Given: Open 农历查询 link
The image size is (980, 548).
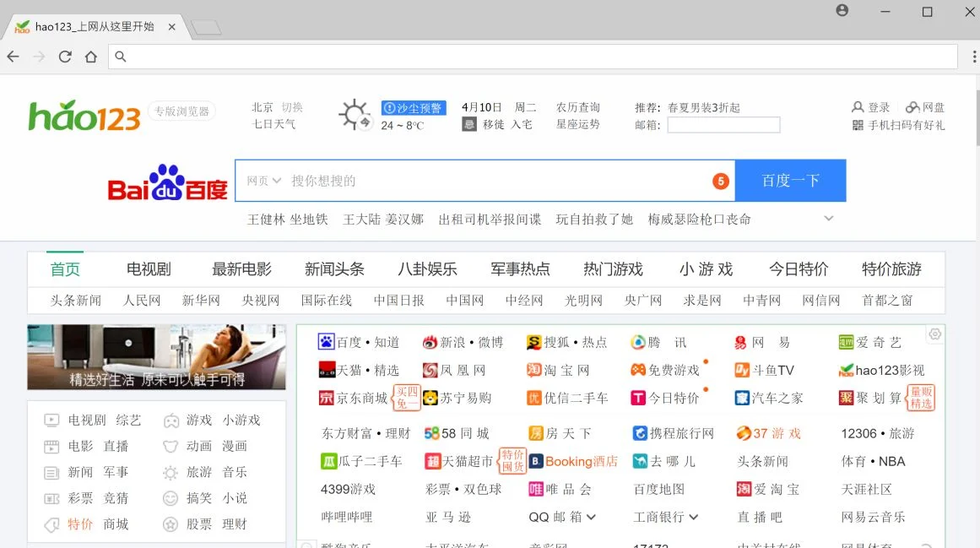Looking at the screenshot, I should (x=578, y=107).
